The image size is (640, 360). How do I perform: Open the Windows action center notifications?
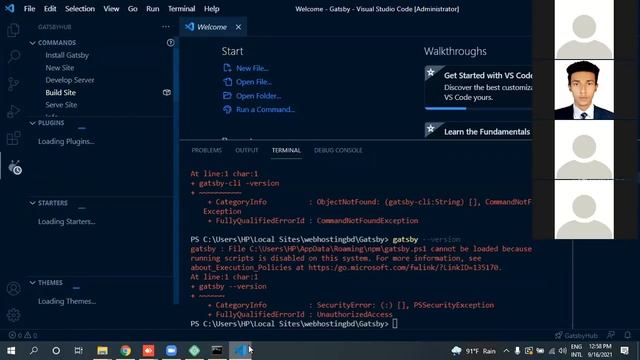coord(624,350)
